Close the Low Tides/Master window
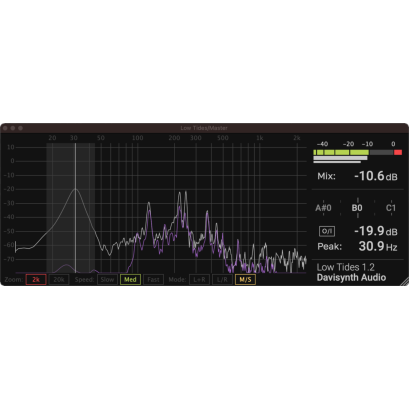The height and width of the screenshot is (409, 409). 5,128
